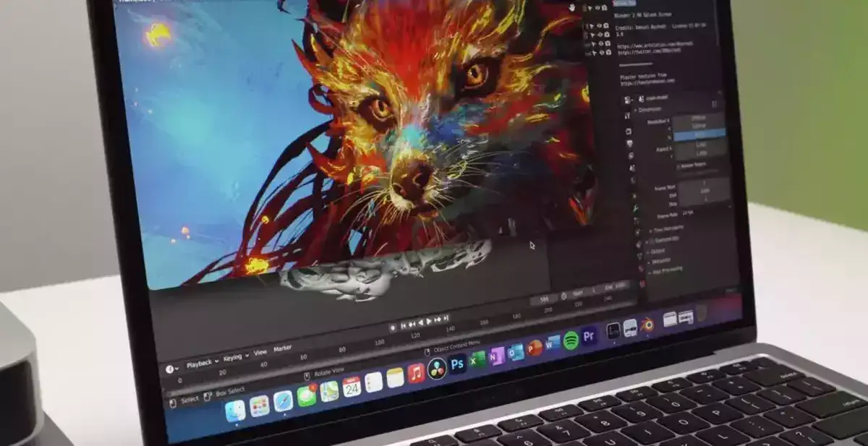
Task: Click the hand pan-view gizmo
Action: coord(571,7)
